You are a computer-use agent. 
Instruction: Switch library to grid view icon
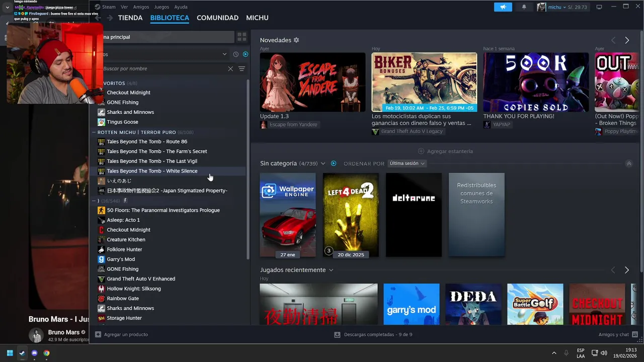tap(242, 37)
